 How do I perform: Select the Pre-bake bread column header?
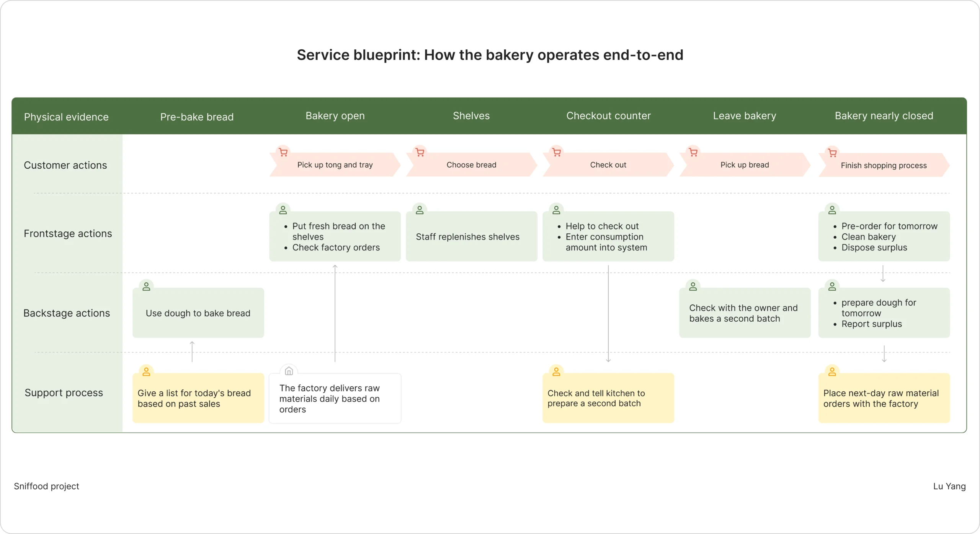click(x=197, y=117)
